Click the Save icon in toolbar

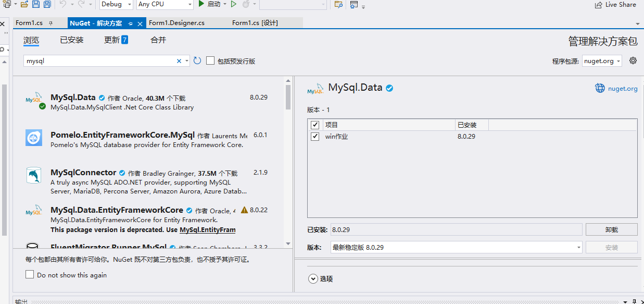[36, 4]
